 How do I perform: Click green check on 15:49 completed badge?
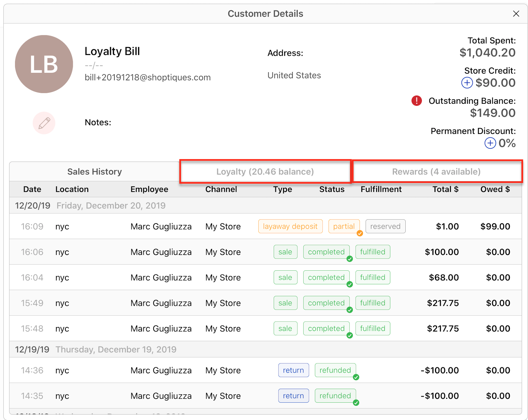click(x=350, y=310)
